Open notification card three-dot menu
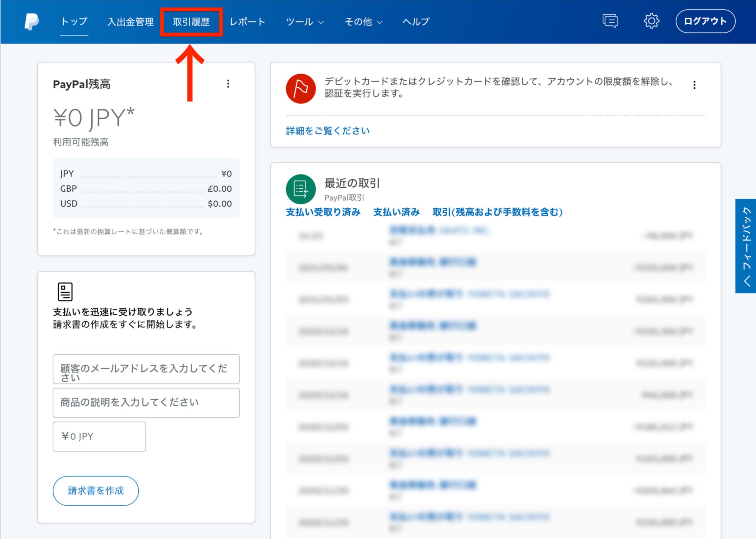The width and height of the screenshot is (756, 539). [x=694, y=85]
